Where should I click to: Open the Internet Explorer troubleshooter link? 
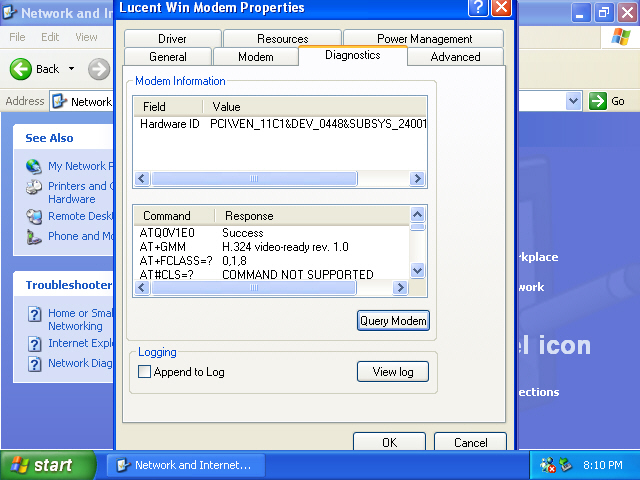point(80,343)
